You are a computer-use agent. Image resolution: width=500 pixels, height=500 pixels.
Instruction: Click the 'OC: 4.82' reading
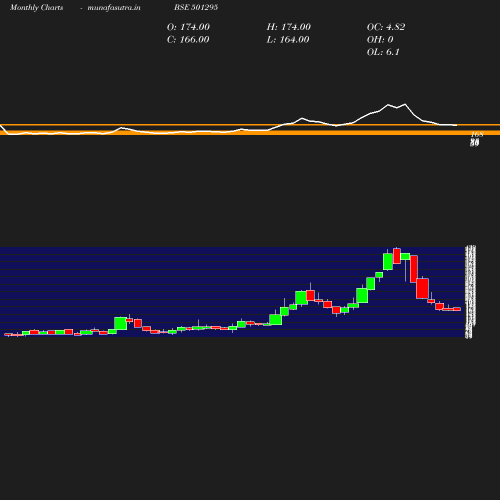(386, 27)
